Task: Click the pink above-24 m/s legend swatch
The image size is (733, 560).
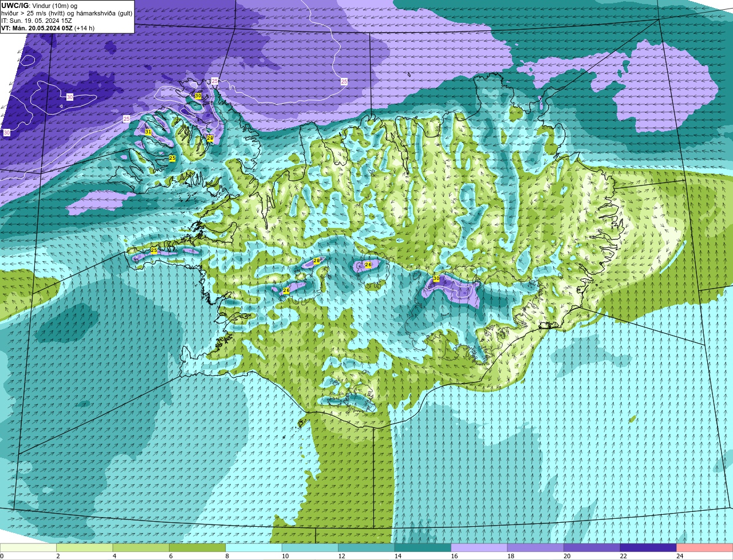Action: point(705,547)
